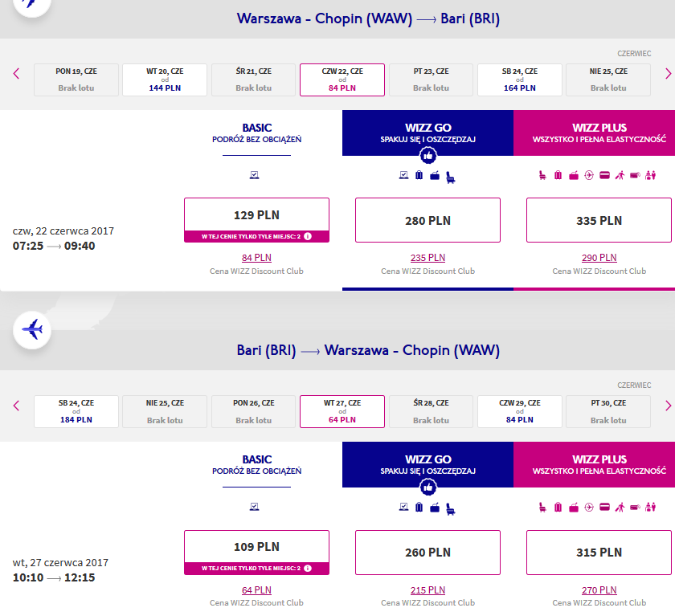Click suitcase icon under outbound WIZZ PLUS
The height and width of the screenshot is (616, 675).
pyautogui.click(x=558, y=175)
